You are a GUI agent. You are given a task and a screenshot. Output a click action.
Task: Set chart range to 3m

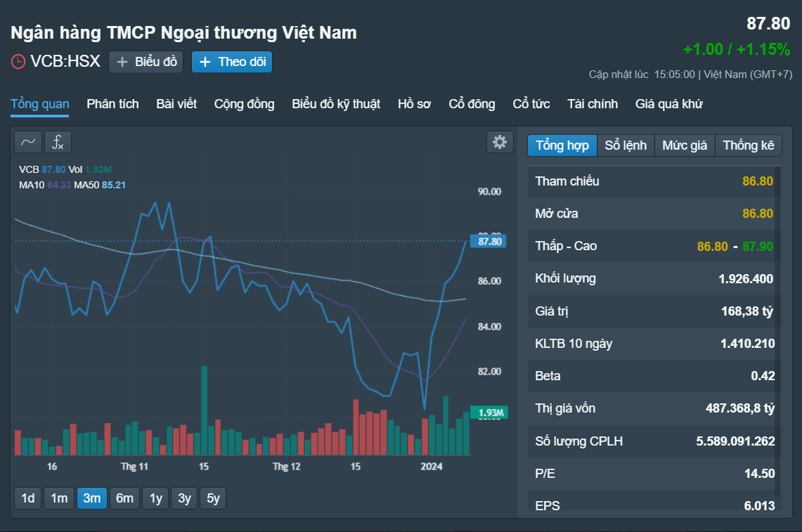point(92,498)
